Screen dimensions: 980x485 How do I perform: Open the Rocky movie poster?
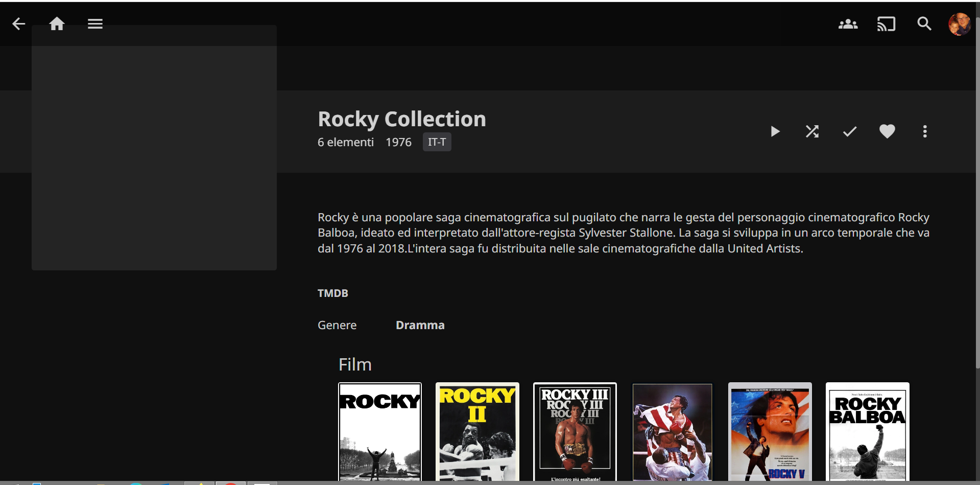pos(380,432)
